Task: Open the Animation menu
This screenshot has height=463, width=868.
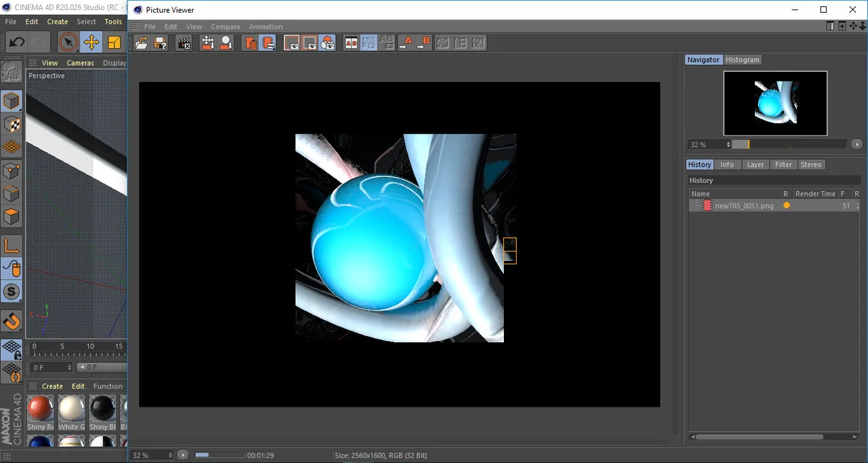Action: coord(266,26)
